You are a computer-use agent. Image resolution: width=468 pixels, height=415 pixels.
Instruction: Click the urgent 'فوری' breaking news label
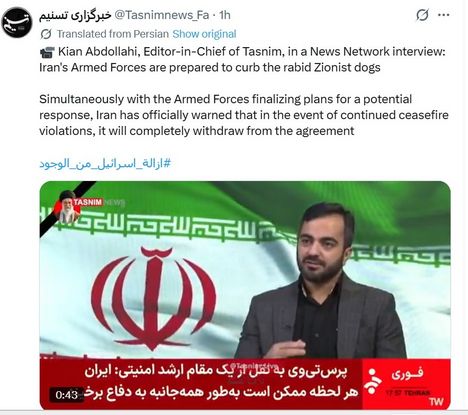point(407,374)
